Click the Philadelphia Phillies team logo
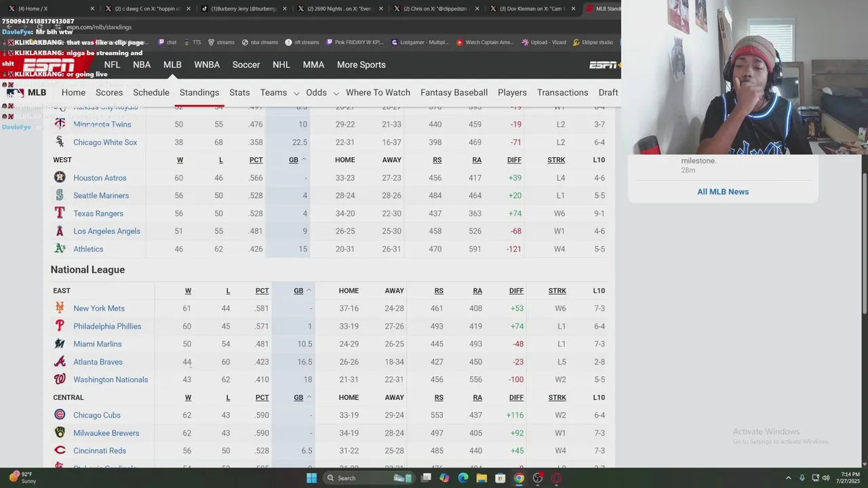 point(60,326)
